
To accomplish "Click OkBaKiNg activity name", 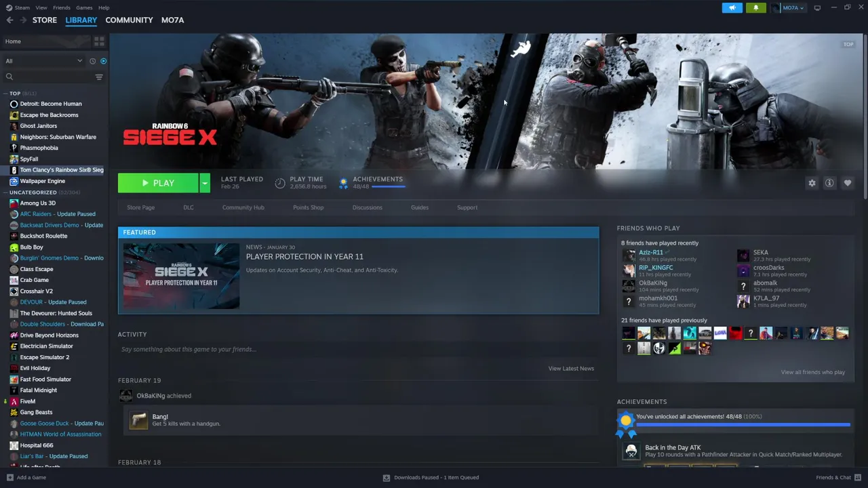I will pos(151,396).
